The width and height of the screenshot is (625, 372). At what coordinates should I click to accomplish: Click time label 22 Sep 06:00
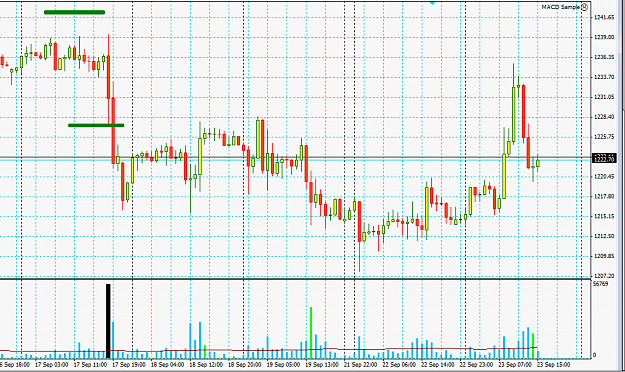pyautogui.click(x=399, y=364)
